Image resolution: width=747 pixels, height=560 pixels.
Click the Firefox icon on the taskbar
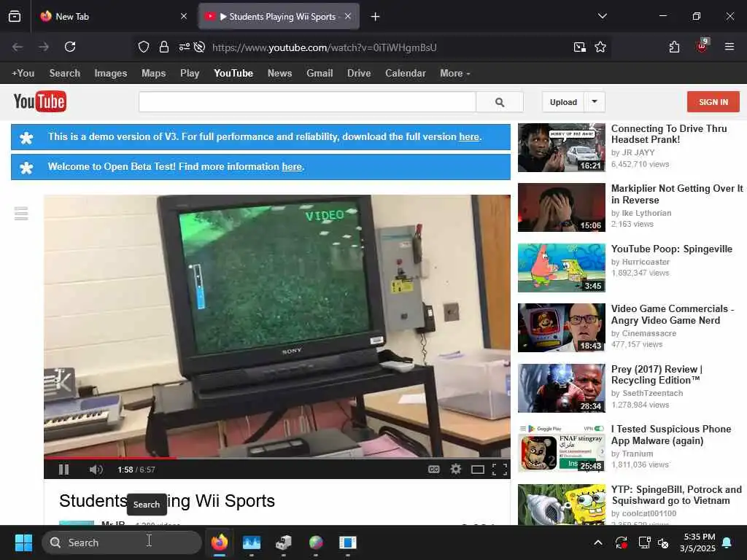click(220, 542)
